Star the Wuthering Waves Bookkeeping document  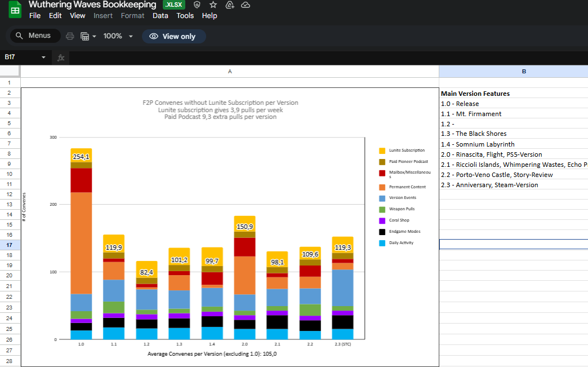coord(213,5)
